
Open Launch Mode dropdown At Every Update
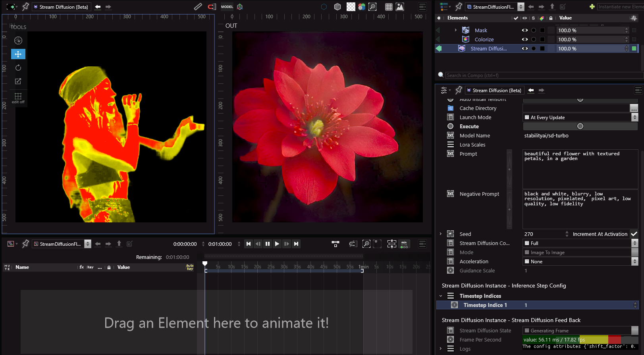click(x=580, y=117)
